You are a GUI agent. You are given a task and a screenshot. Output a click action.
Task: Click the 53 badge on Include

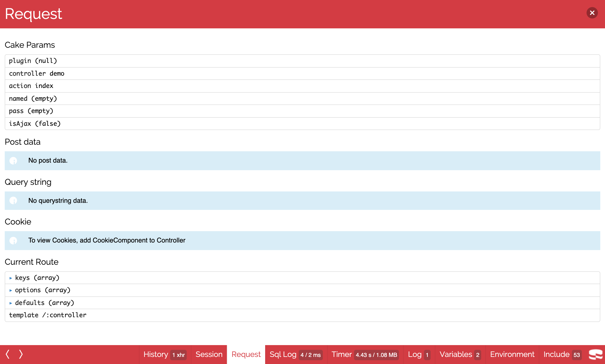(x=577, y=355)
